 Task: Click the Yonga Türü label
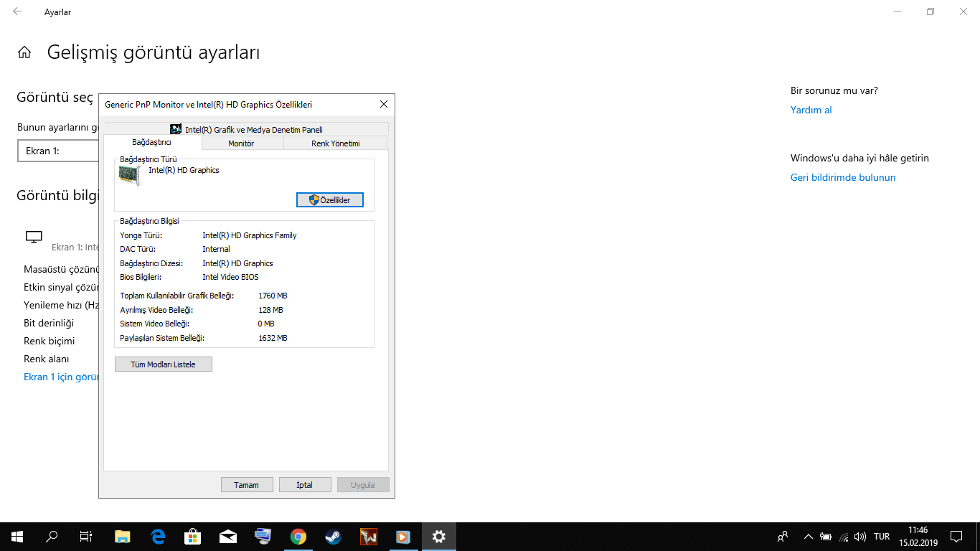click(x=141, y=235)
